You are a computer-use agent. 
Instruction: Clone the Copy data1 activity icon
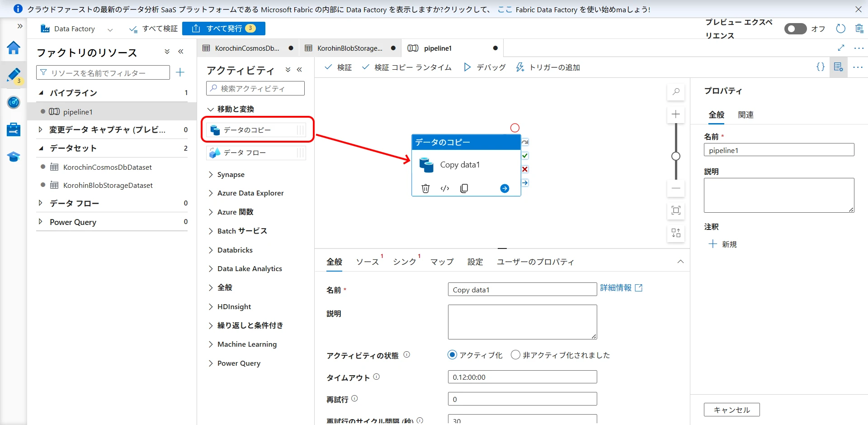pos(464,188)
